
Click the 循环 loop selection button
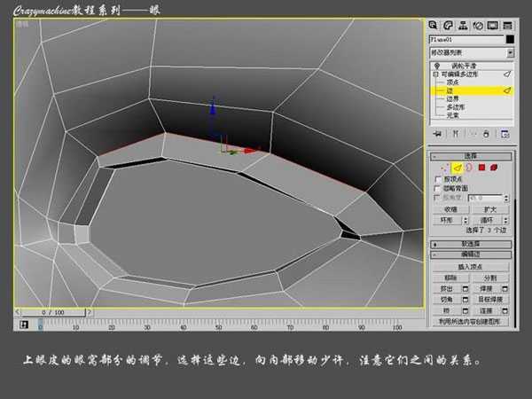tap(487, 220)
